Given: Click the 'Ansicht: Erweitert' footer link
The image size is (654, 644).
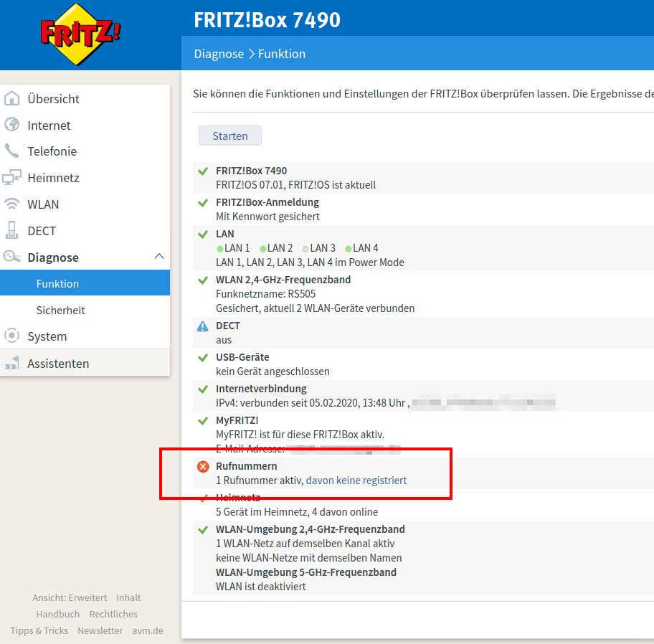Looking at the screenshot, I should (x=70, y=597).
